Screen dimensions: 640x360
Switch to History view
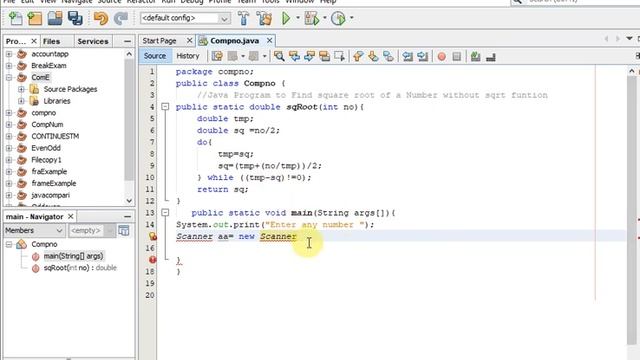click(x=188, y=56)
